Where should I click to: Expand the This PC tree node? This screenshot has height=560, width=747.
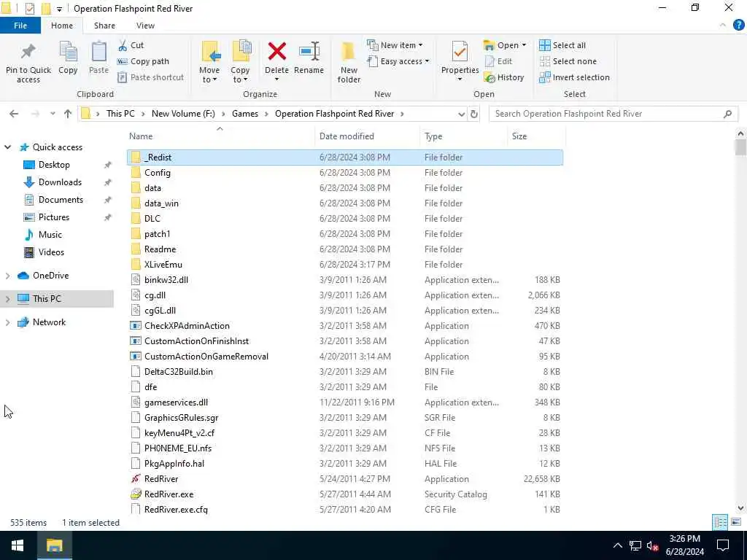click(x=7, y=299)
